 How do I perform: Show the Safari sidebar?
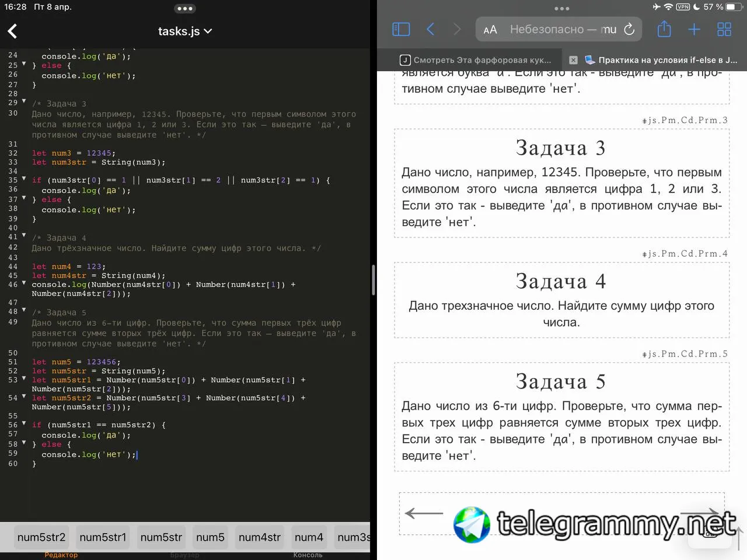401,29
